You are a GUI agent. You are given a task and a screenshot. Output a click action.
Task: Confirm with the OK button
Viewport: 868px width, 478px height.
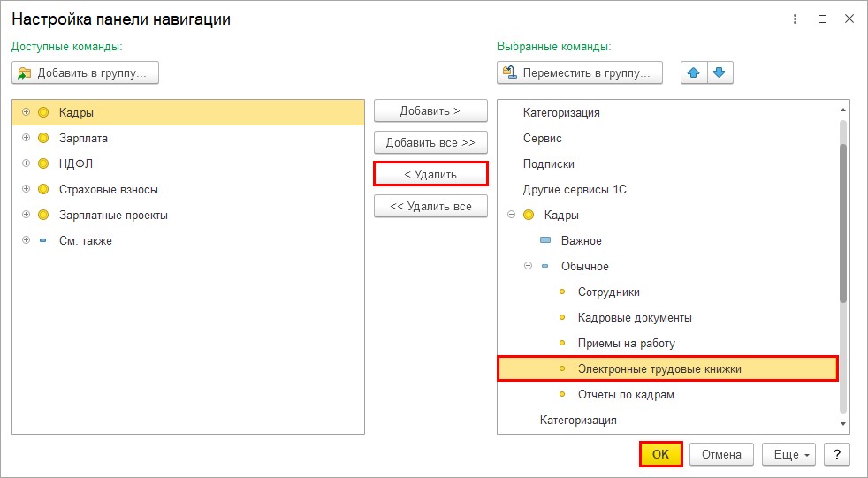[661, 454]
